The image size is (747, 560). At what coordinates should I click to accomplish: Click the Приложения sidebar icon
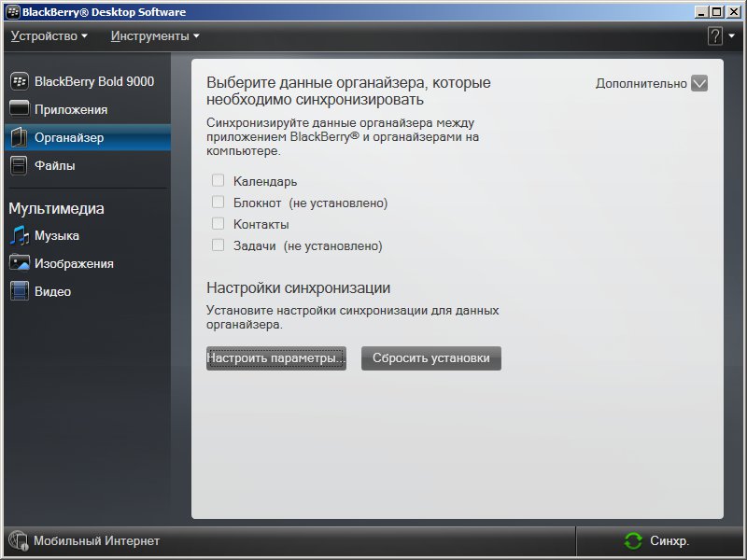click(20, 109)
